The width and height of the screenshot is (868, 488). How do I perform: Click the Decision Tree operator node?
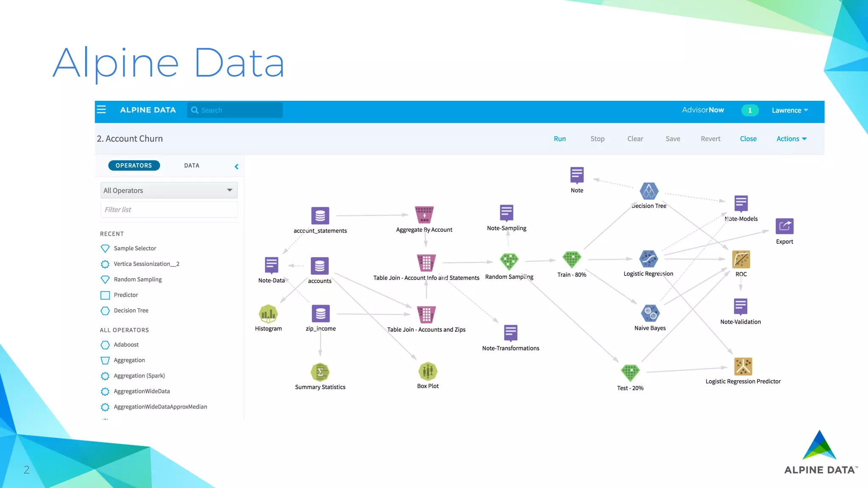pos(649,191)
